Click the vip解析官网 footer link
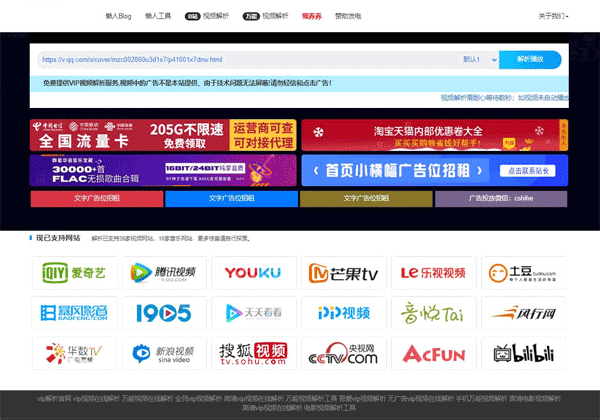Viewport: 600px width, 420px height. click(x=54, y=399)
